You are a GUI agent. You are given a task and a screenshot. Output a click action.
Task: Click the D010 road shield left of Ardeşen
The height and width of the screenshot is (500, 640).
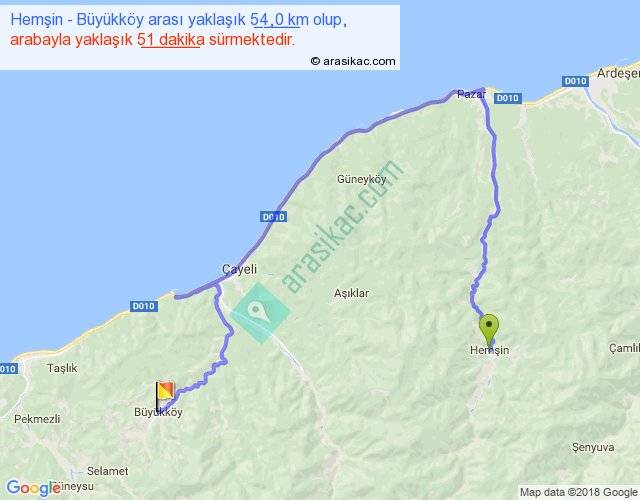tap(574, 81)
